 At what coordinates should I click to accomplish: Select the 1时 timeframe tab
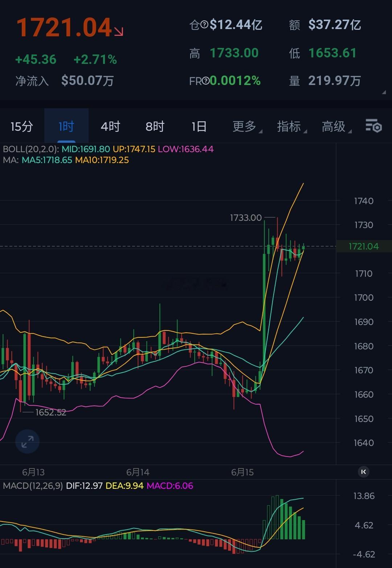click(66, 126)
